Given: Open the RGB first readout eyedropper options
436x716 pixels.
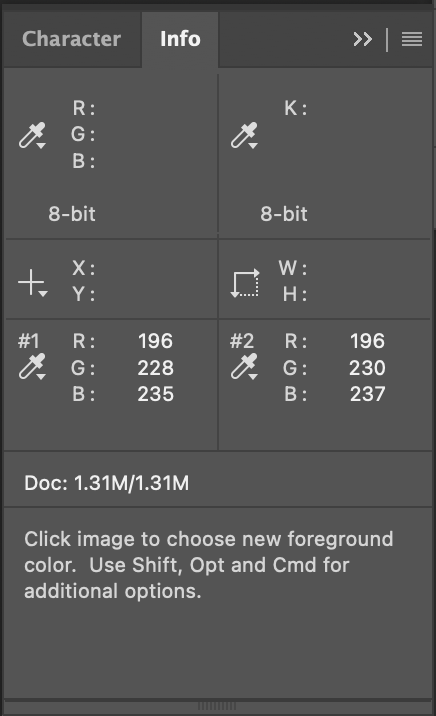Looking at the screenshot, I should coord(32,135).
